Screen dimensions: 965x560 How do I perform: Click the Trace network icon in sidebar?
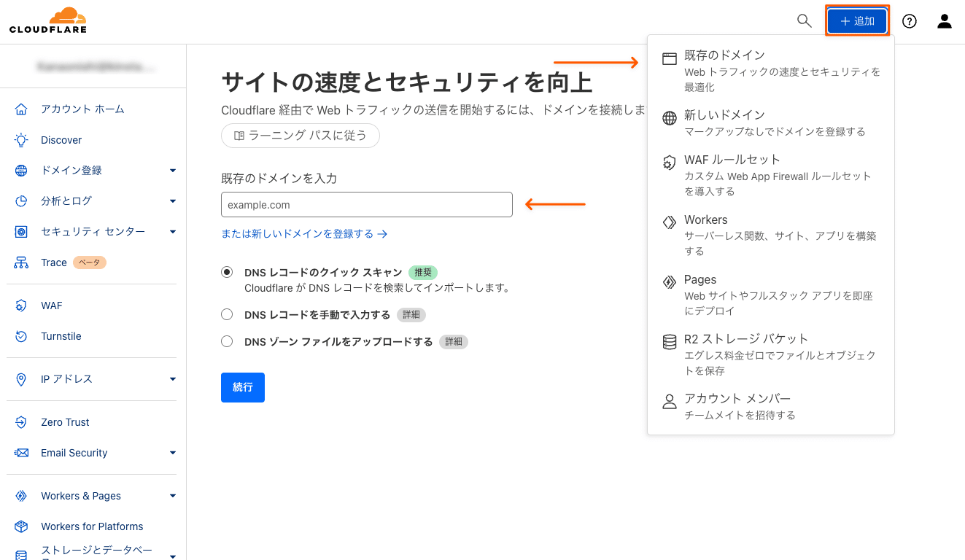[21, 262]
